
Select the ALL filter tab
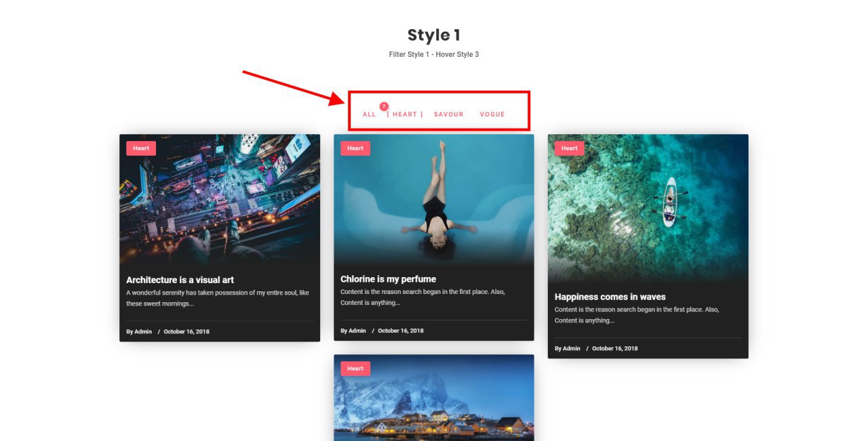[369, 114]
